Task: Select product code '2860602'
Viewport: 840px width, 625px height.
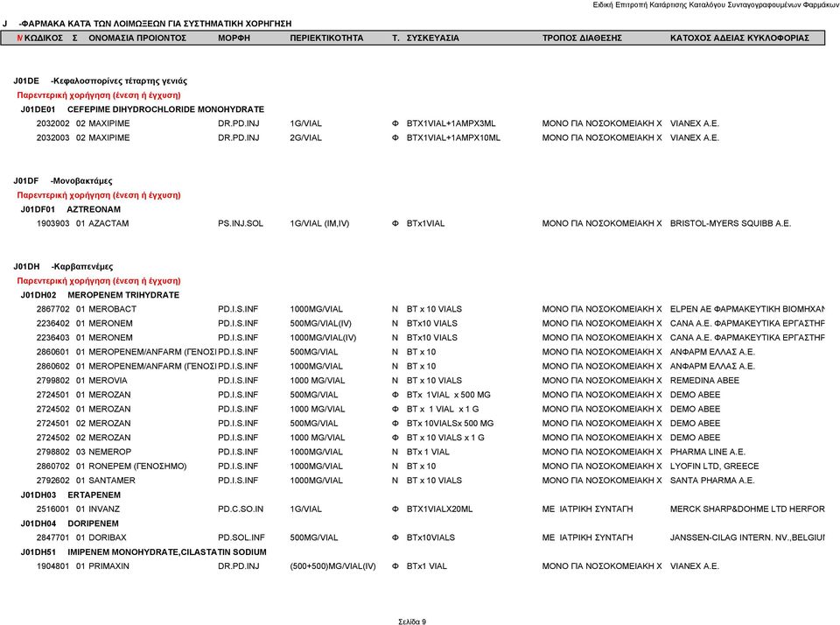Action: [53, 366]
